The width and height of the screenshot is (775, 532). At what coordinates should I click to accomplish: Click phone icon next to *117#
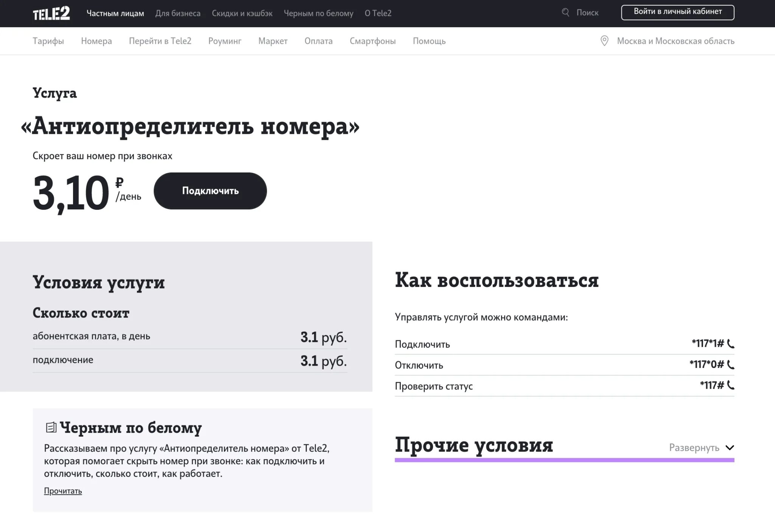tap(731, 386)
